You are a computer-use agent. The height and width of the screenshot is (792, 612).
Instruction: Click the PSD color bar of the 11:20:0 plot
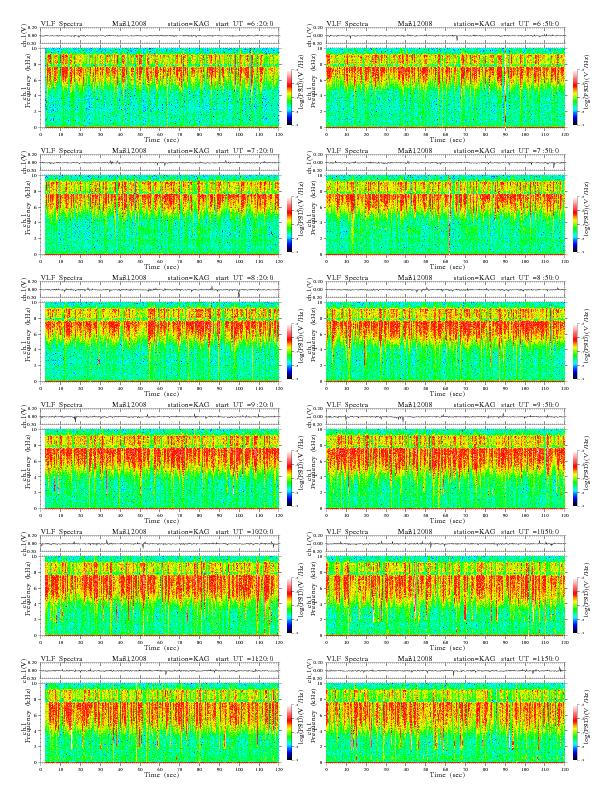coord(289,732)
